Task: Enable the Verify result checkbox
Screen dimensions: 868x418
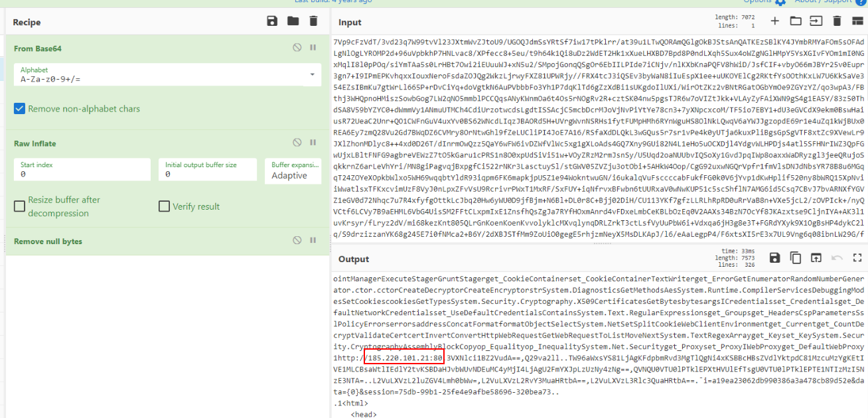Action: [164, 206]
